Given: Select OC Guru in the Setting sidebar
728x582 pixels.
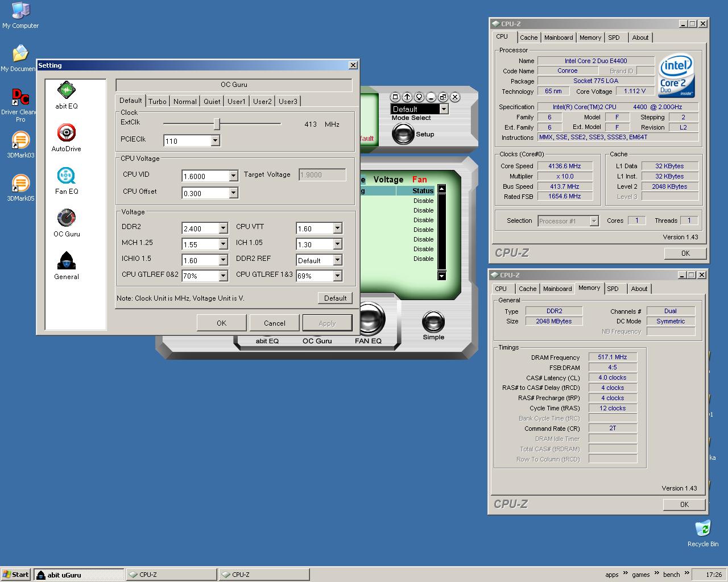Looking at the screenshot, I should click(67, 223).
